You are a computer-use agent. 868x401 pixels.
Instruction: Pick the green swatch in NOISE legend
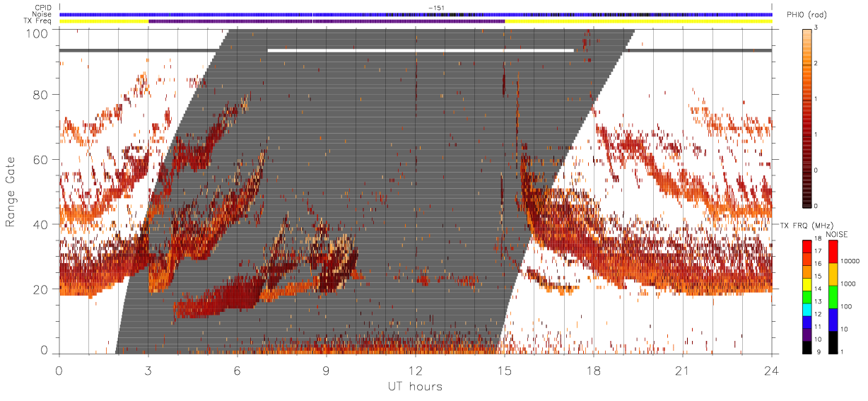833,297
